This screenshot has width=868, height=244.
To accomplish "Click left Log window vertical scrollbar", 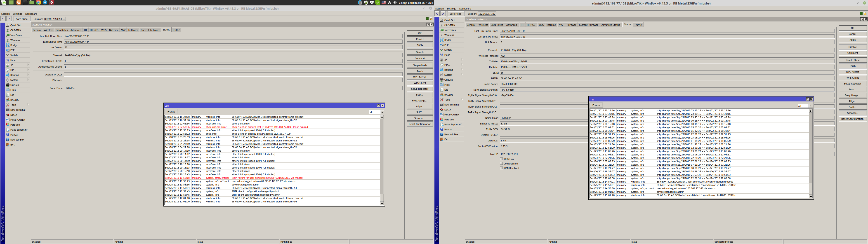I will 382,160.
